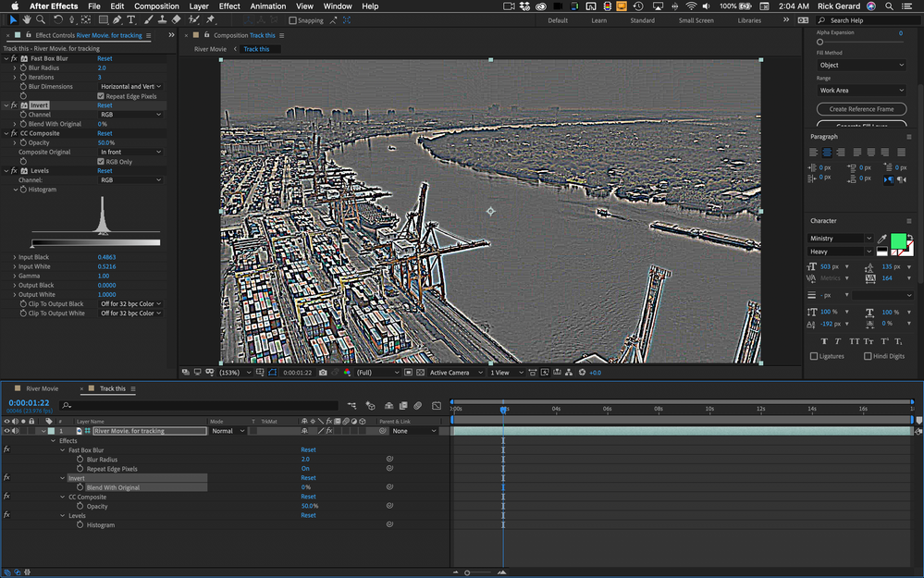Open Composite Original dropdown
This screenshot has width=924, height=578.
click(x=130, y=152)
